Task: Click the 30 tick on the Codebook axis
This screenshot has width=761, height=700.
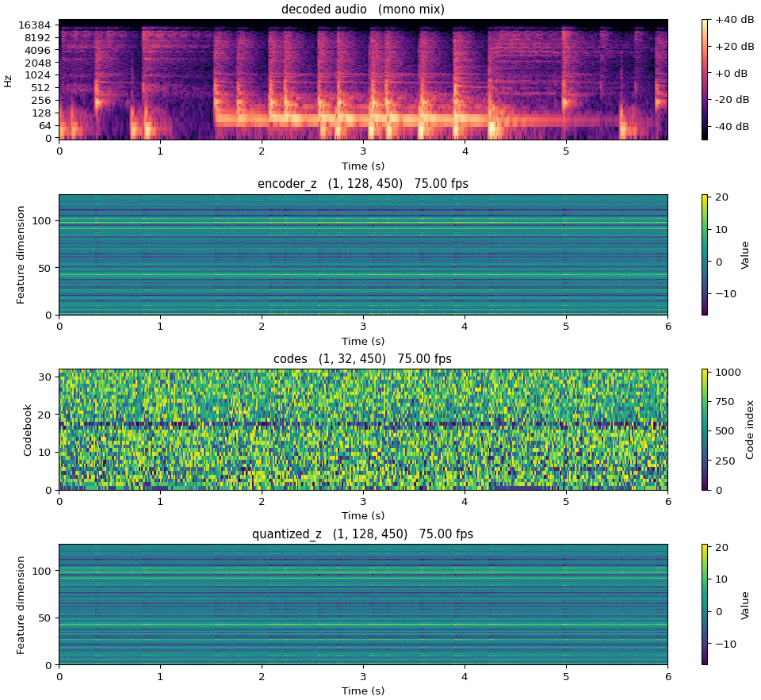Action: click(45, 377)
